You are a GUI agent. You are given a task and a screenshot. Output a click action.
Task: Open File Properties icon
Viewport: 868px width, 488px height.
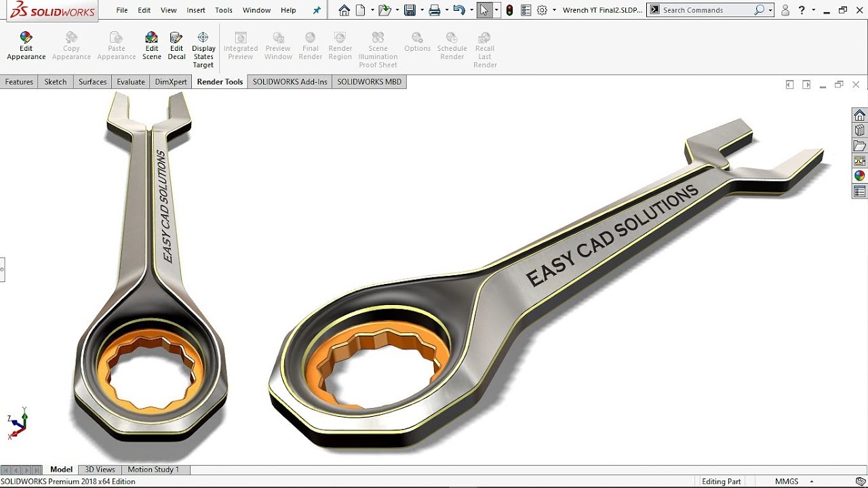click(526, 10)
